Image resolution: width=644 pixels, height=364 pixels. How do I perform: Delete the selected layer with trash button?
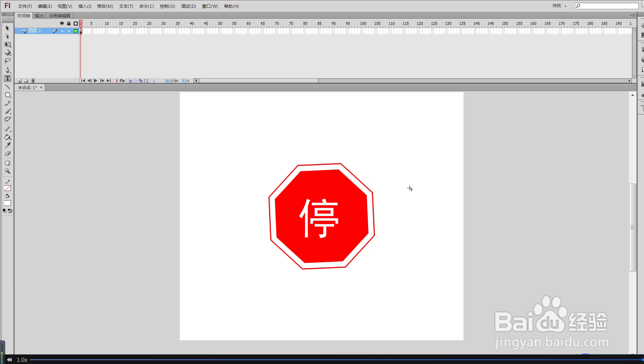pyautogui.click(x=33, y=80)
